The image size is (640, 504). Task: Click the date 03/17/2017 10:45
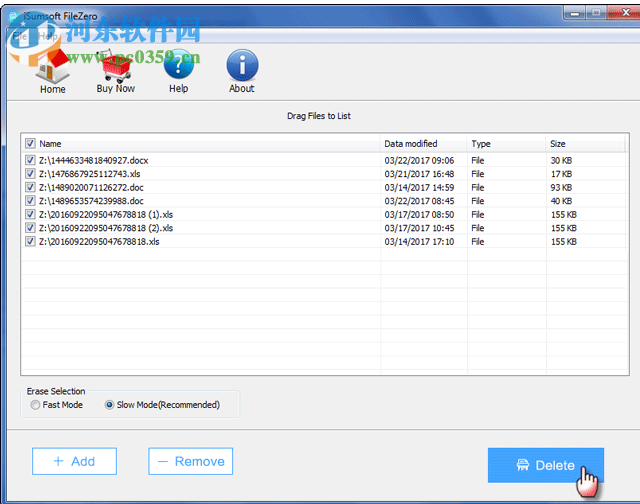pyautogui.click(x=419, y=228)
